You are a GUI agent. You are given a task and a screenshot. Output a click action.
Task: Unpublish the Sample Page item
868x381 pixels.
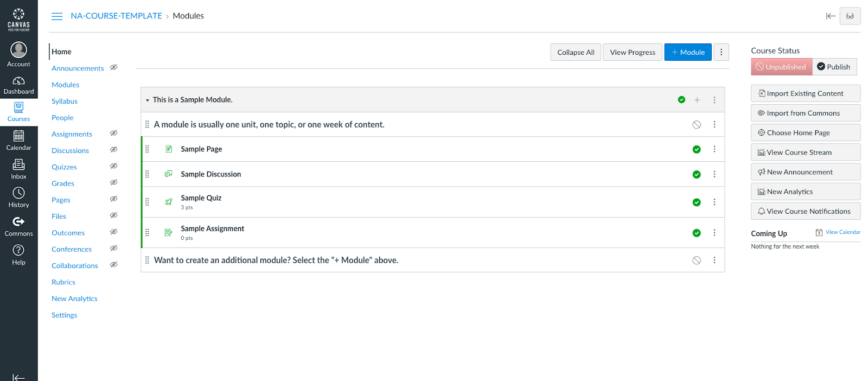697,149
